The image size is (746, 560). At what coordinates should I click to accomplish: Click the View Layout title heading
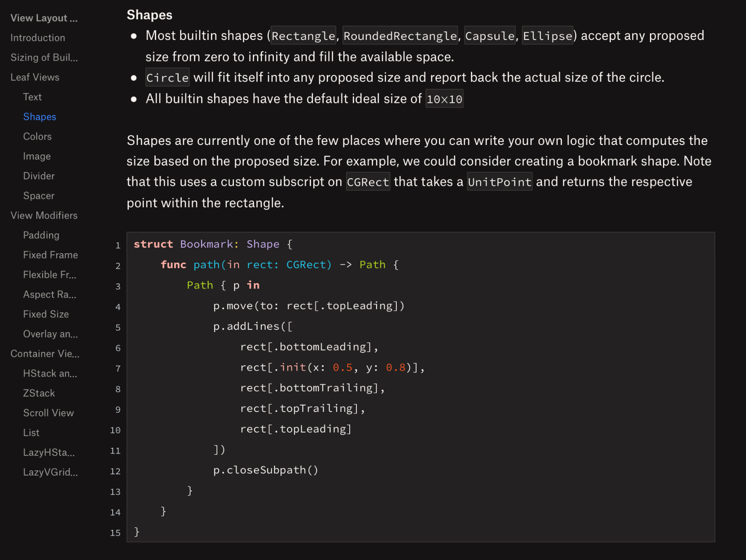click(x=44, y=18)
